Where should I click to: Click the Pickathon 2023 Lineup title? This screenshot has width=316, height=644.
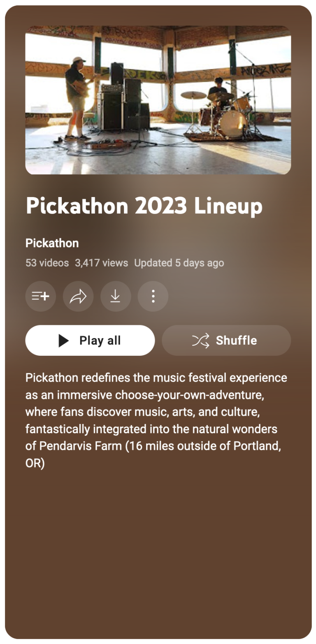[144, 206]
